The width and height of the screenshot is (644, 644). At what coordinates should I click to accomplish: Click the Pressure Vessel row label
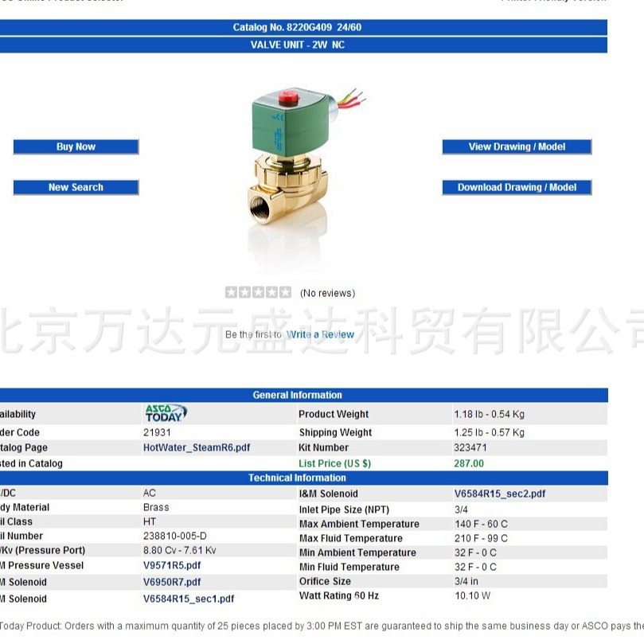42,565
